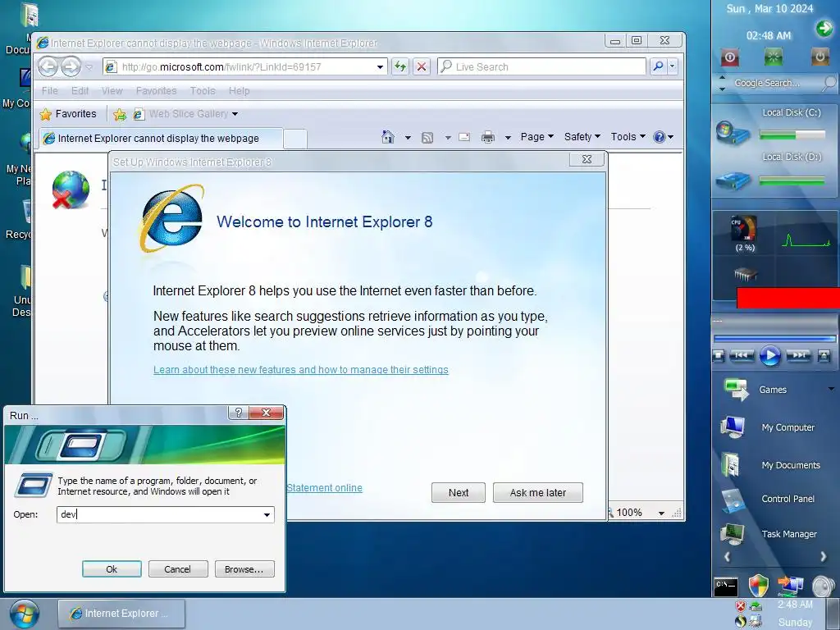Click the Internet Explorer taskbar button
The image size is (840, 630).
tap(121, 614)
